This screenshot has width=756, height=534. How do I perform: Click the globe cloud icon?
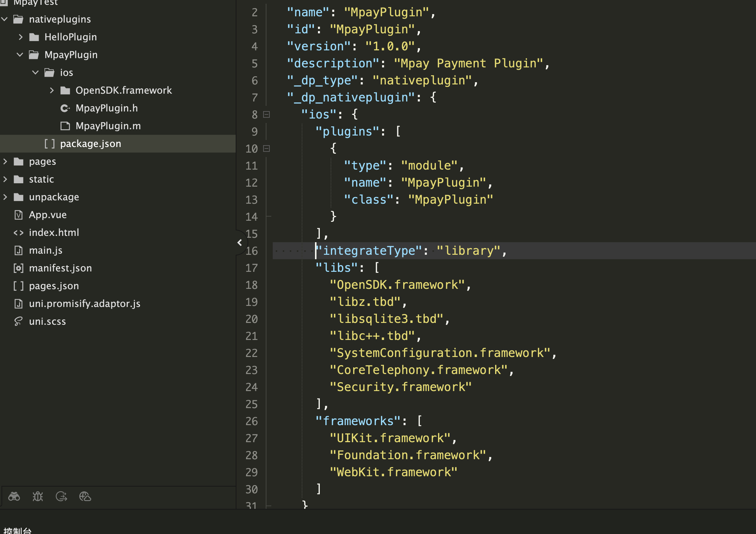85,496
